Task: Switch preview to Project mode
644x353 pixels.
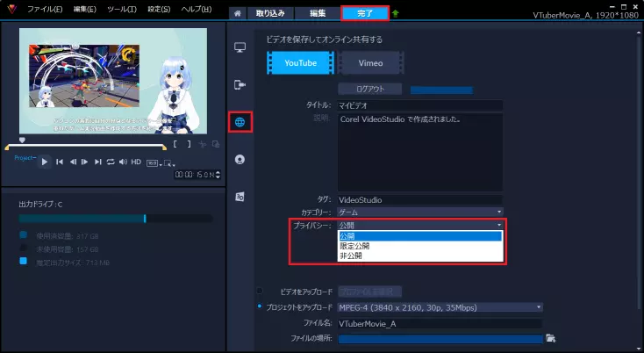Action: pos(25,158)
